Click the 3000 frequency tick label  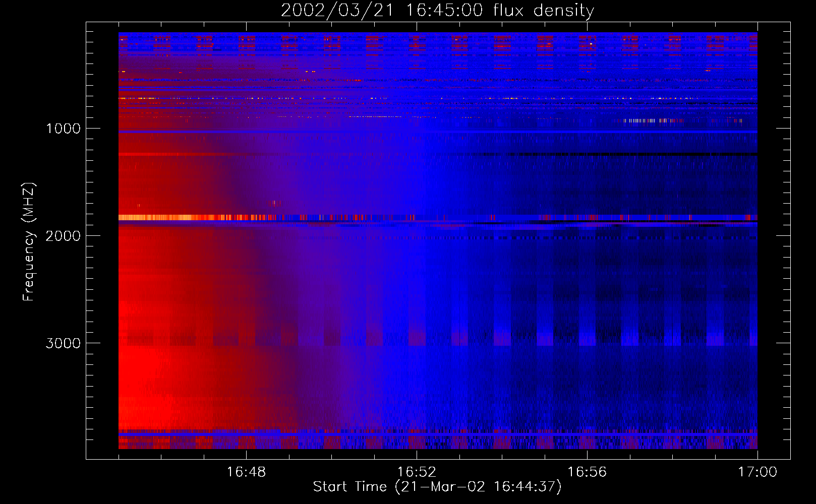pyautogui.click(x=63, y=343)
